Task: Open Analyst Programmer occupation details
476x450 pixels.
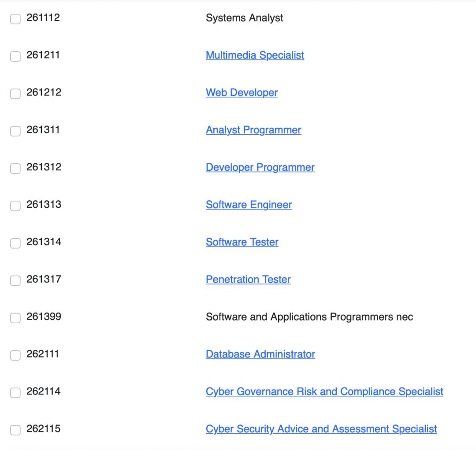Action: click(253, 130)
